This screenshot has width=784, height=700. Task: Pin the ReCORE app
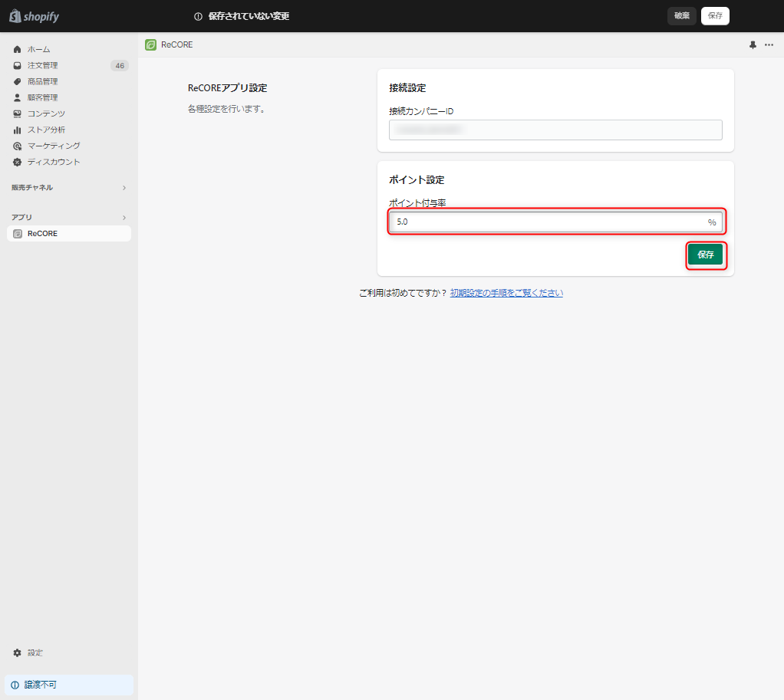click(753, 45)
